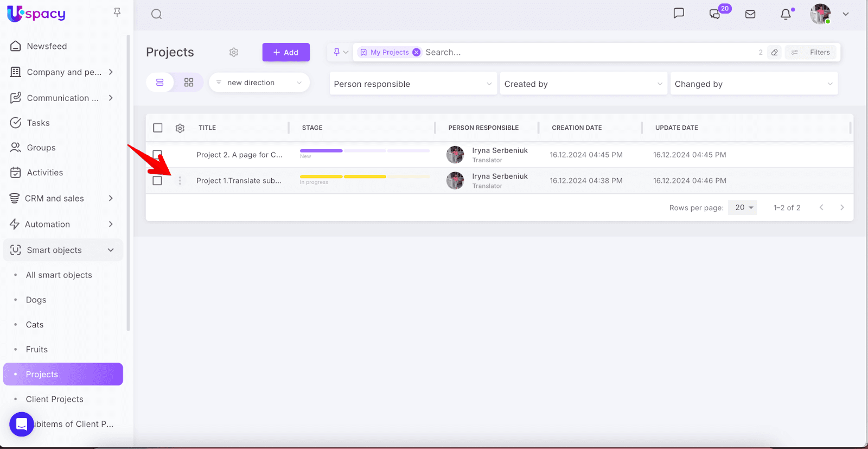Open chat messages with 20 badge

[x=716, y=14]
